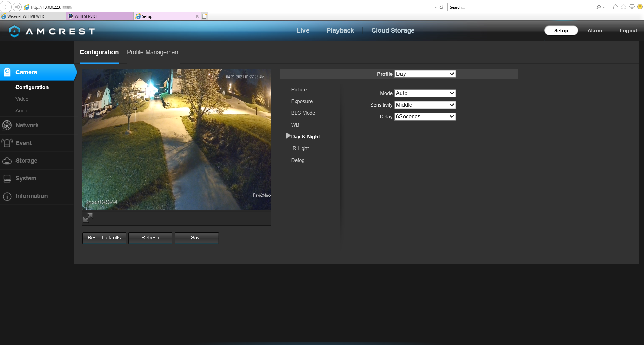Open the Delay dropdown showing 6Seconds
This screenshot has height=345, width=644.
[x=425, y=116]
